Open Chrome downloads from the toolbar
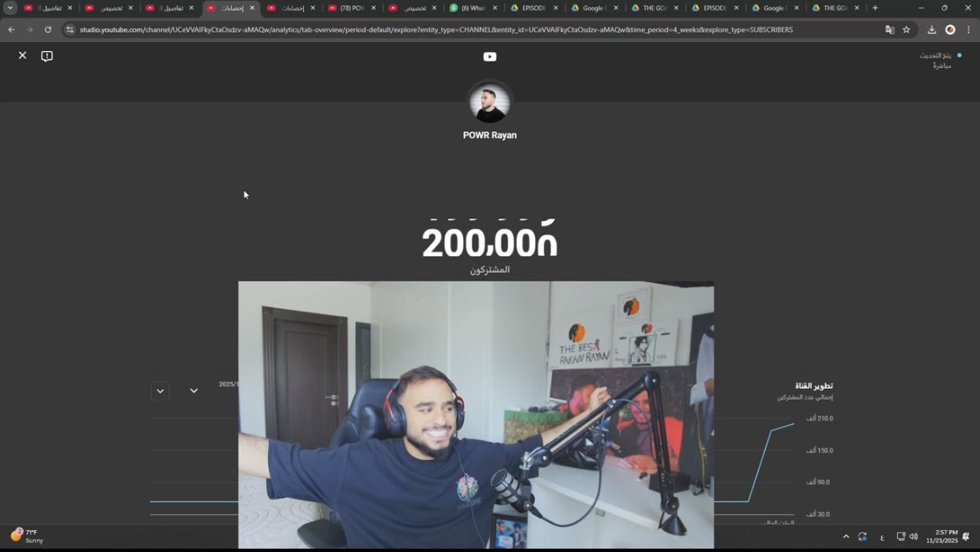This screenshot has height=552, width=980. click(931, 29)
